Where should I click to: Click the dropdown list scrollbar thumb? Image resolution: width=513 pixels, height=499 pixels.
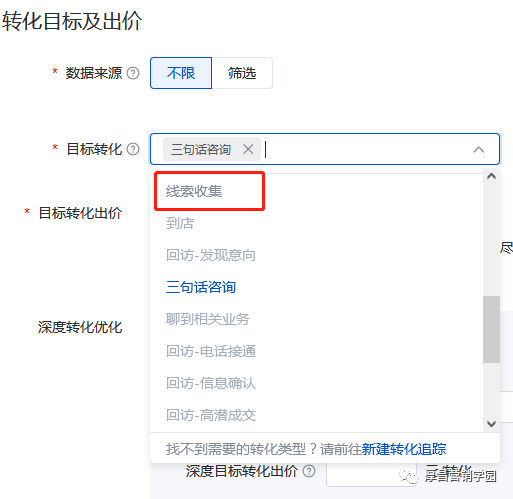pyautogui.click(x=491, y=329)
